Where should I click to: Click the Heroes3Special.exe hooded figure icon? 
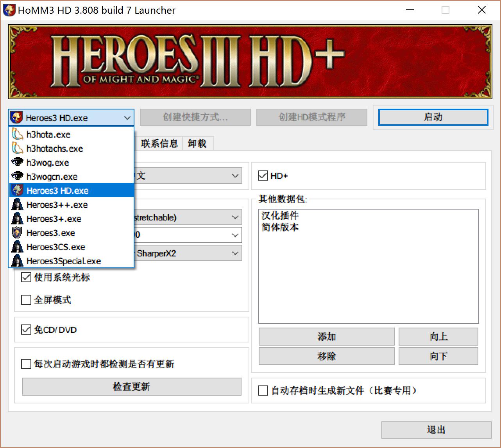18,261
